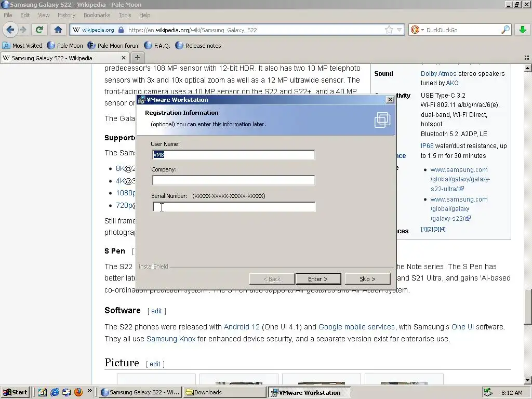Open DuckDuckGo search engine selector
532x399 pixels.
pos(417,30)
